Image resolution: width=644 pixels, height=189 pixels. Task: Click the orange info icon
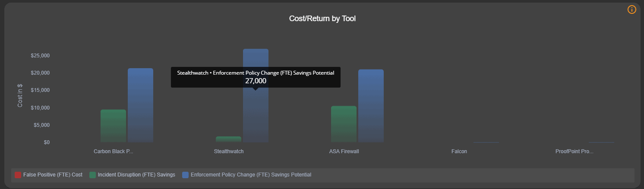[x=631, y=9]
